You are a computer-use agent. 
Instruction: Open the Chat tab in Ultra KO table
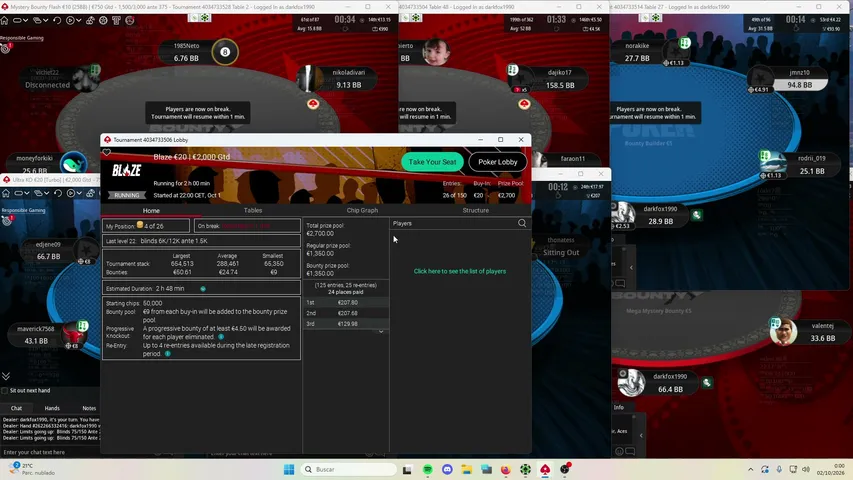pyautogui.click(x=16, y=408)
